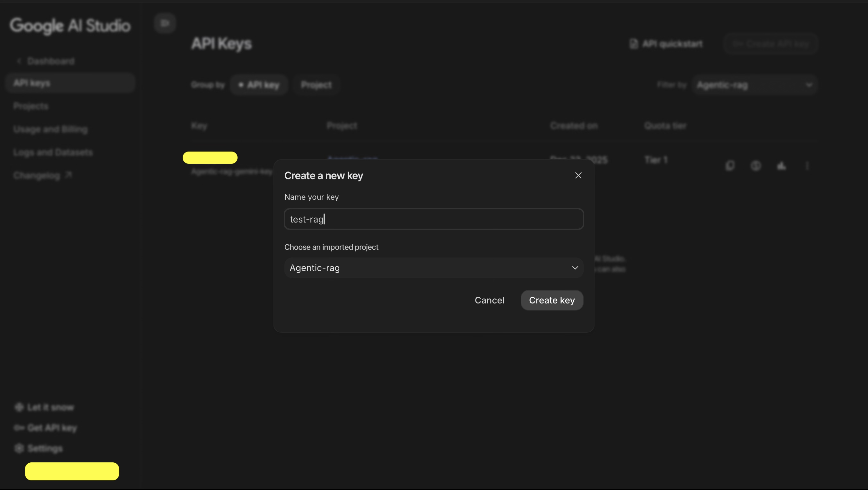The height and width of the screenshot is (490, 868).
Task: Copy the Agentic-rag API key
Action: [730, 165]
